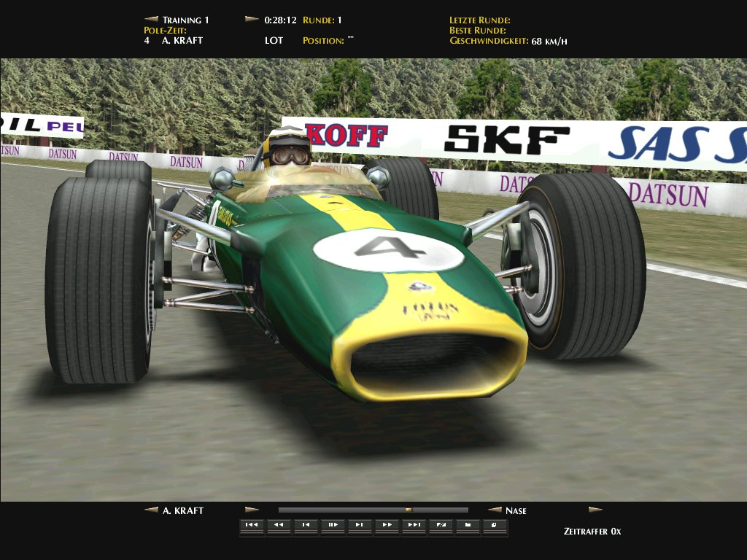Go to previous session before Training 1
Viewport: 747px width, 560px height.
pyautogui.click(x=152, y=20)
